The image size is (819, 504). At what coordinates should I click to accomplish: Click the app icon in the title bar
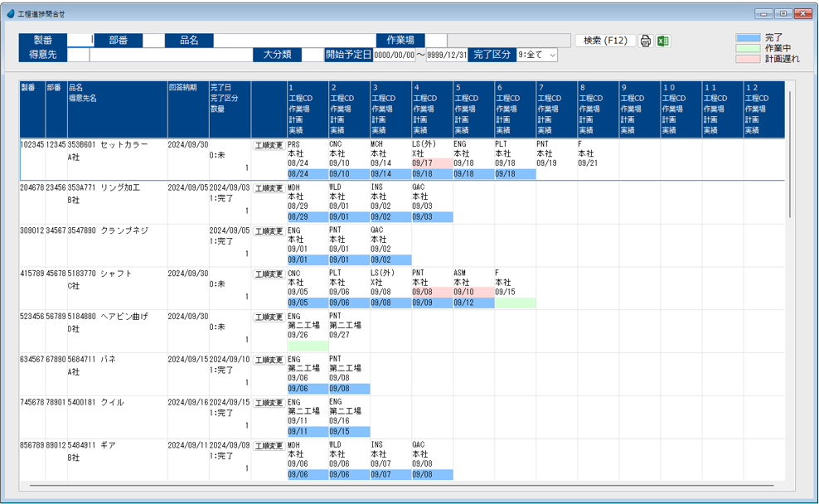[x=10, y=13]
